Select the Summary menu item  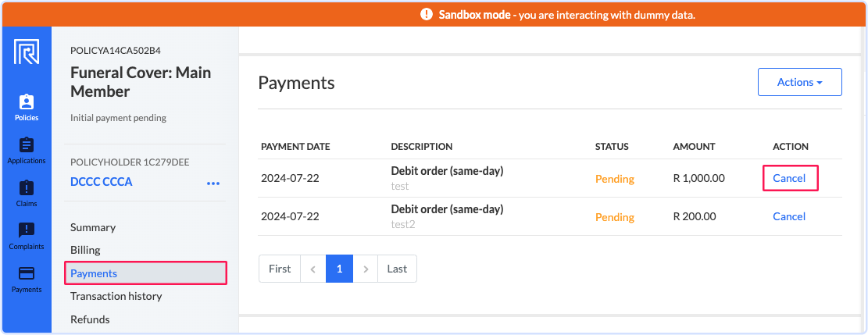pyautogui.click(x=93, y=227)
